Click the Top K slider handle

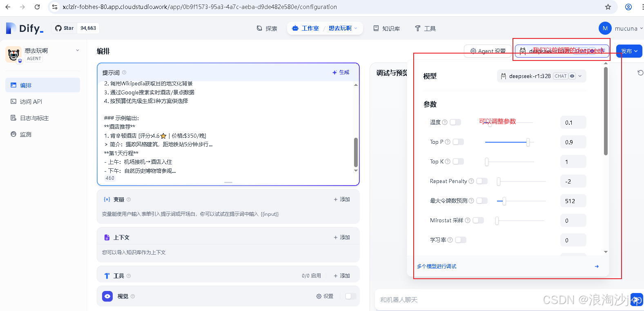point(487,162)
